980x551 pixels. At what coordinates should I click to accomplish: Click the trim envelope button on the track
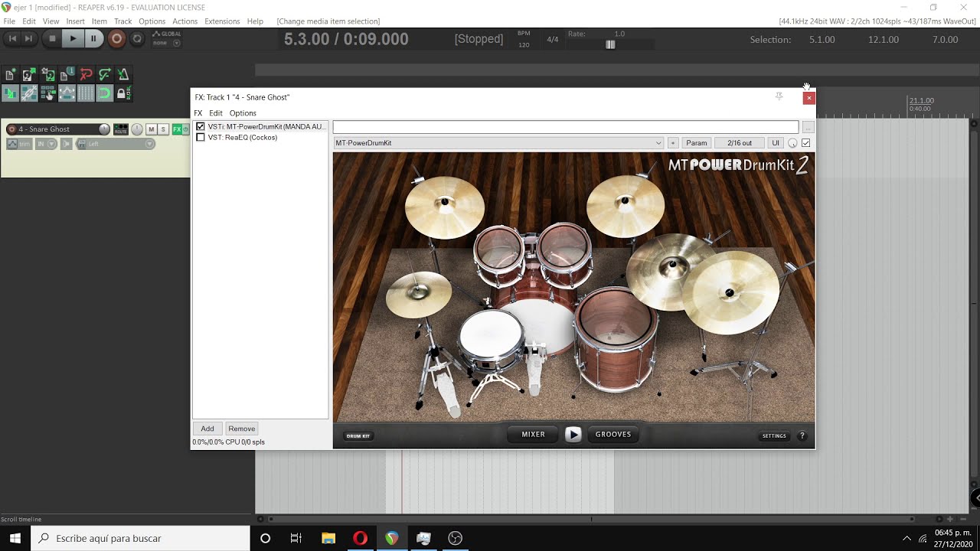[x=19, y=144]
